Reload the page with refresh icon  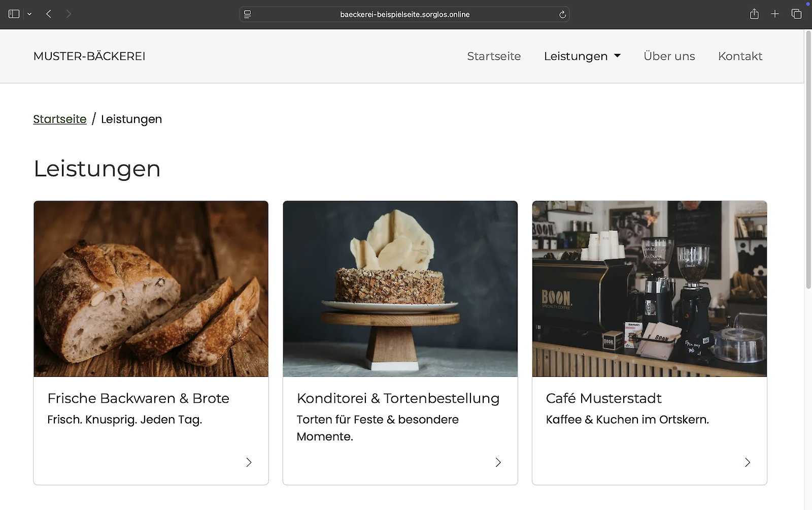[x=562, y=14]
